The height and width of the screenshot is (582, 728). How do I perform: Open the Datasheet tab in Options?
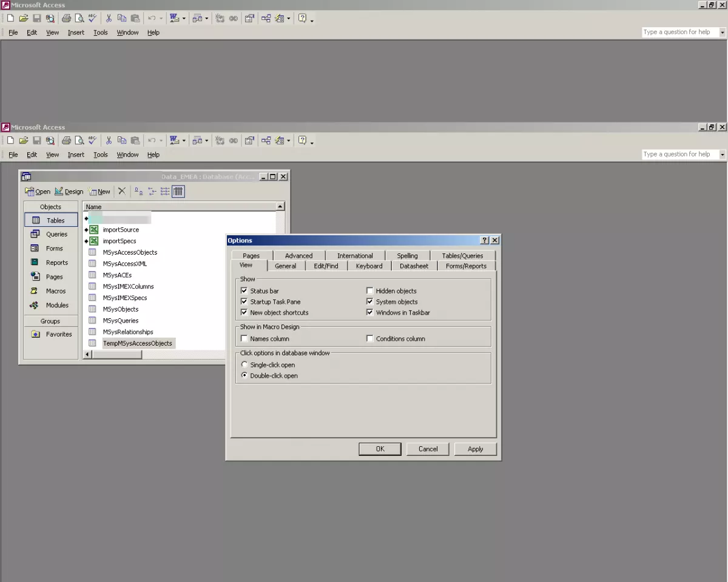point(414,266)
